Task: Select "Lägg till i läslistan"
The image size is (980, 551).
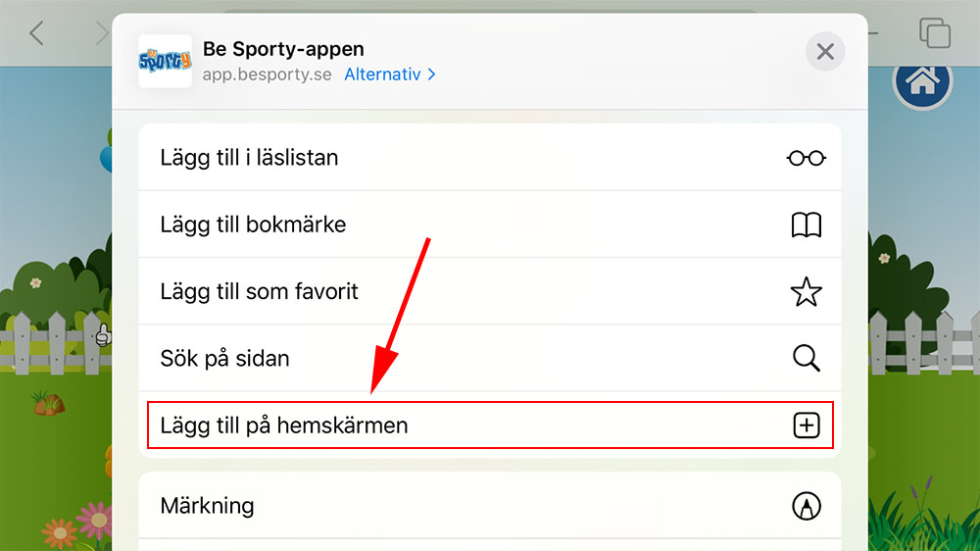Action: point(249,158)
